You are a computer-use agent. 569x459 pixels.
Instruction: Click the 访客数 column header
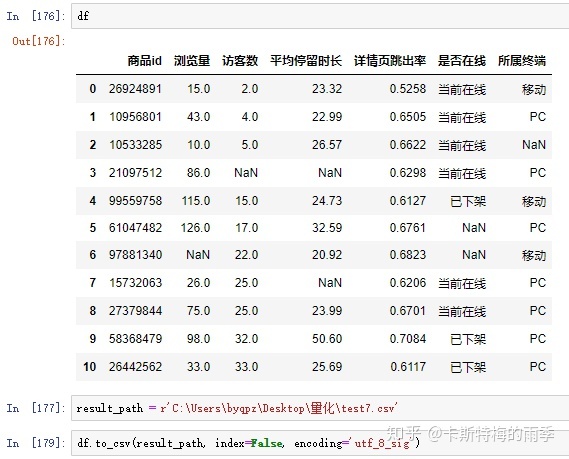pyautogui.click(x=240, y=61)
